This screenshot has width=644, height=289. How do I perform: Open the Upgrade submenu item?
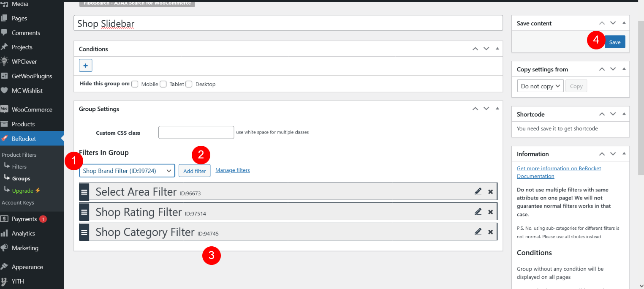[x=26, y=191]
